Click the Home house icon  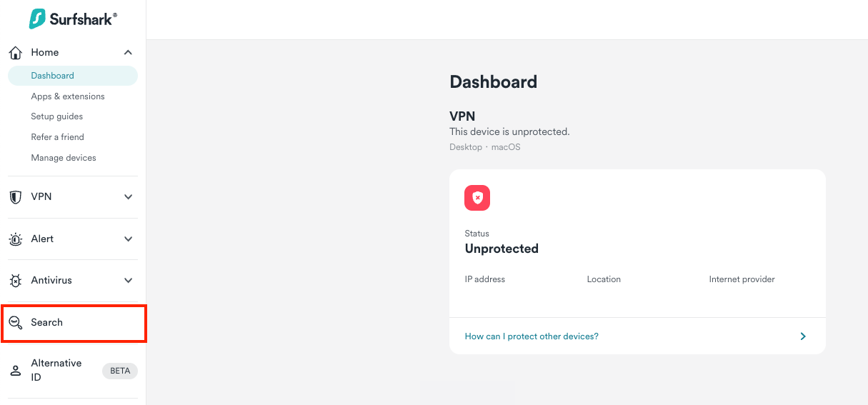(x=15, y=53)
